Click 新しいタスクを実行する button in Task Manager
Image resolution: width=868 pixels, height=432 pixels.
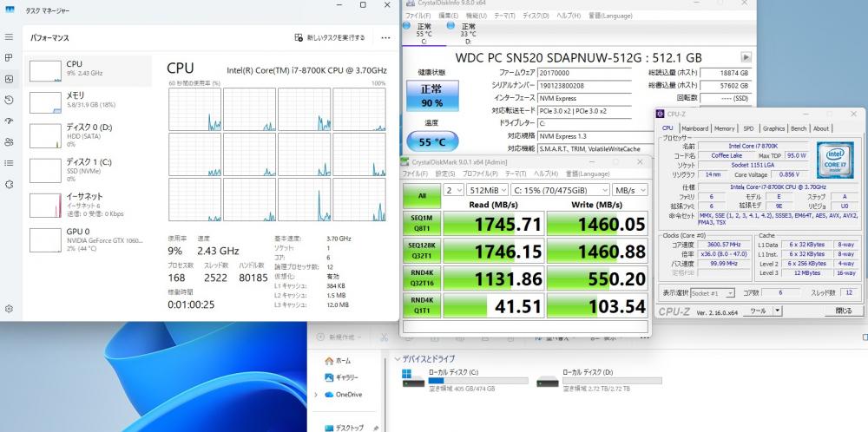[x=329, y=37]
